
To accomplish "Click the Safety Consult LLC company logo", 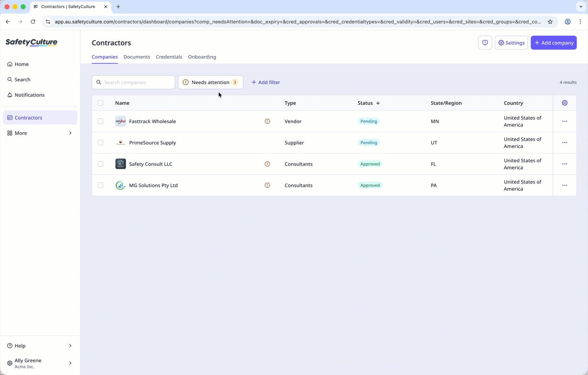I will pos(120,164).
